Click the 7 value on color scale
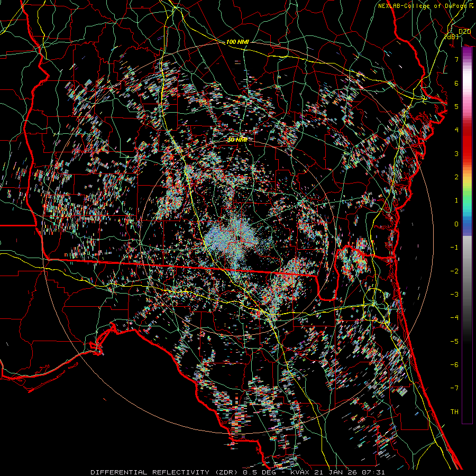The image size is (476, 476). pos(456,59)
